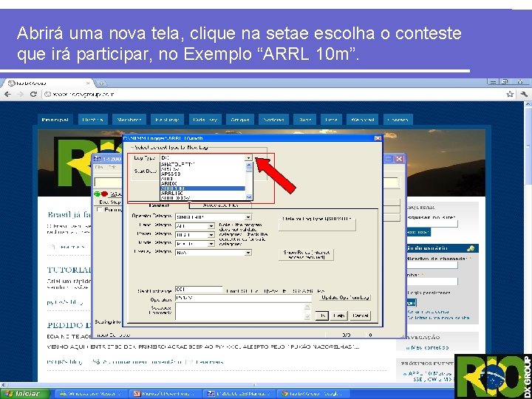Switch to the Contest tab in the dialog
The width and height of the screenshot is (532, 399).
coord(160,205)
